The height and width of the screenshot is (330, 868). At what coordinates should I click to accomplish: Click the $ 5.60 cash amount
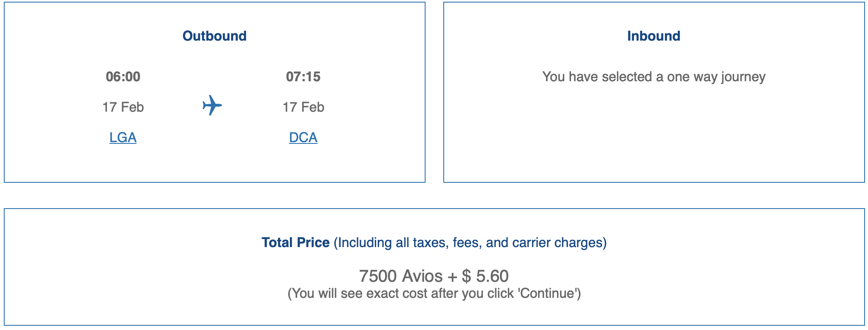[x=486, y=276]
